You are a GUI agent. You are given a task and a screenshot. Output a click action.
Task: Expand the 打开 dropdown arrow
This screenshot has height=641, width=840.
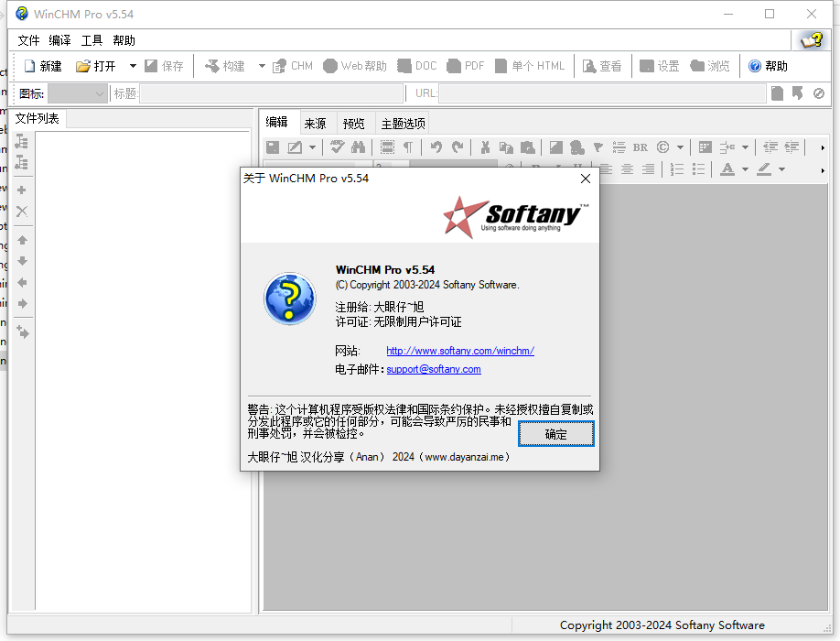click(x=133, y=66)
